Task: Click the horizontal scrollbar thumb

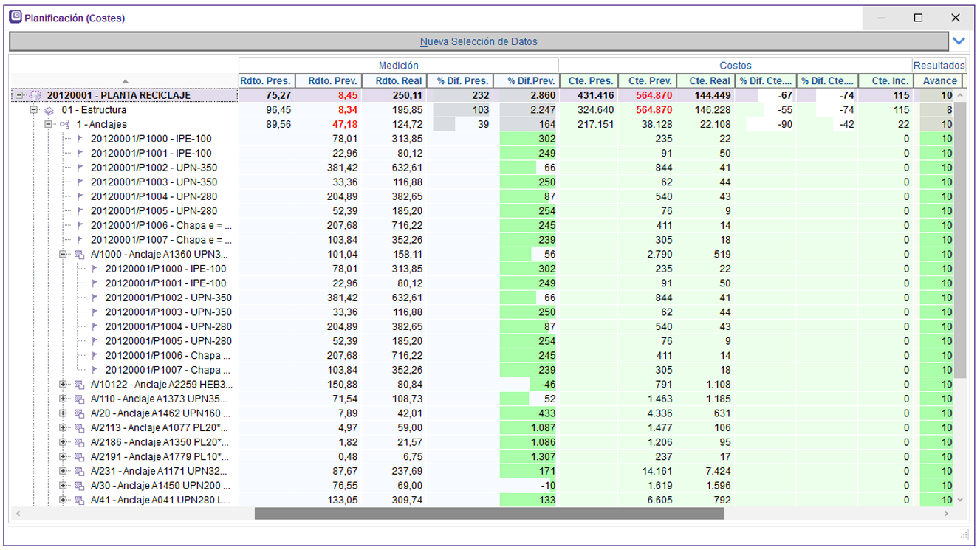Action: tap(489, 514)
